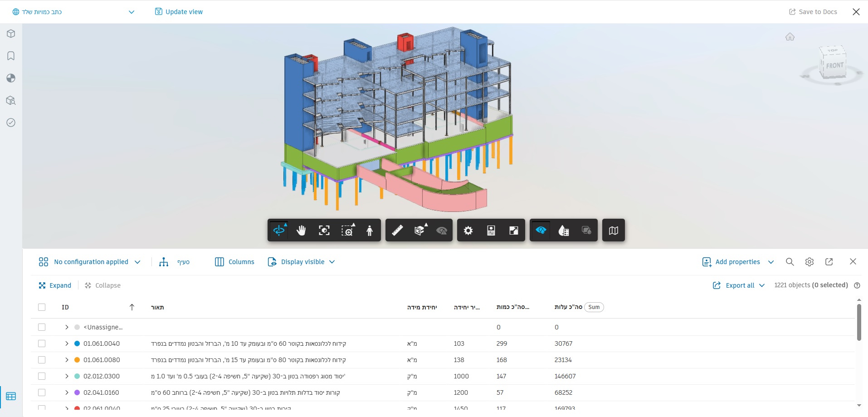Toggle the select-all checkbox in table header
868x417 pixels.
tap(42, 307)
